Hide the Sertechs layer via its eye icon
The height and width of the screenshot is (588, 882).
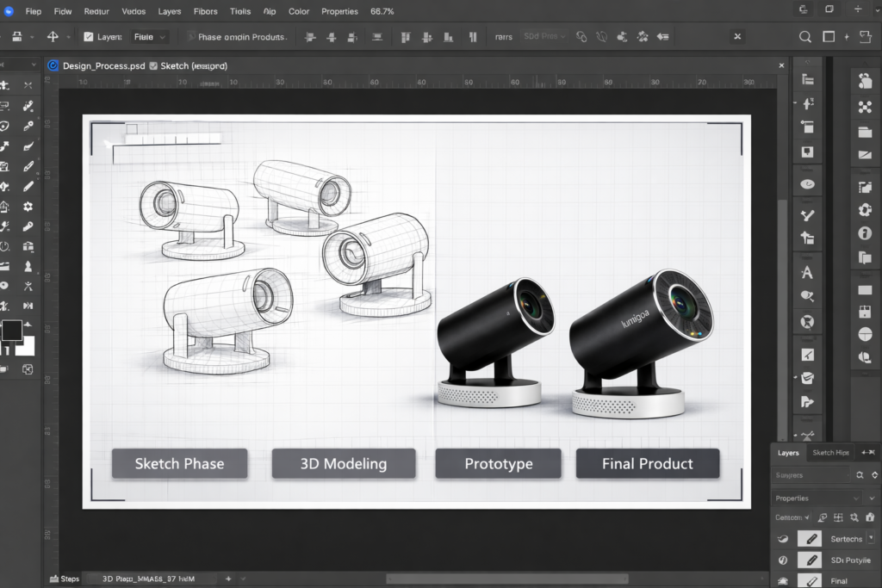[x=783, y=539]
